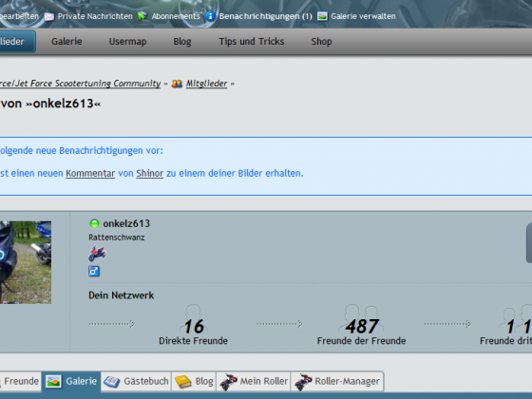532x399 pixels.
Task: Click the Mitglieder people icon in breadcrumb
Action: (177, 84)
